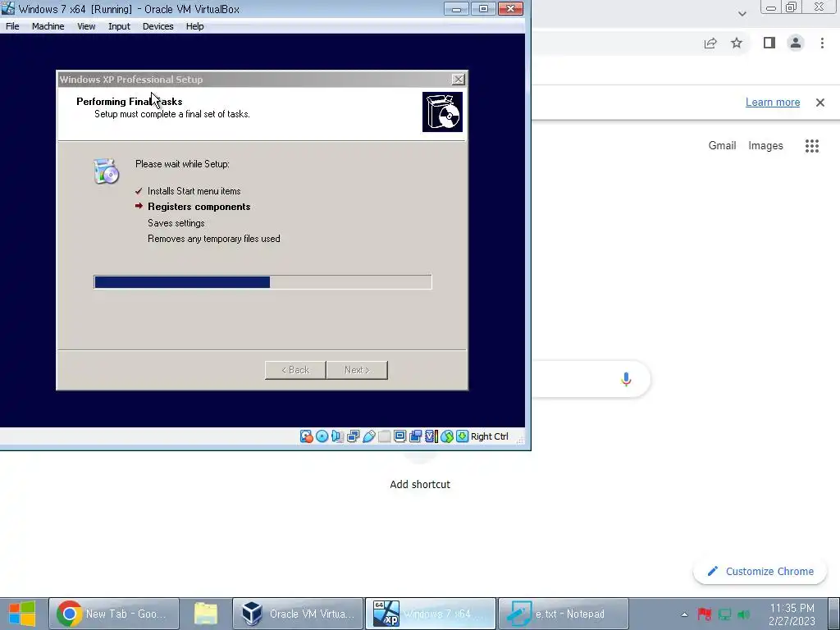Click the Right Ctrl host key label

coord(489,436)
